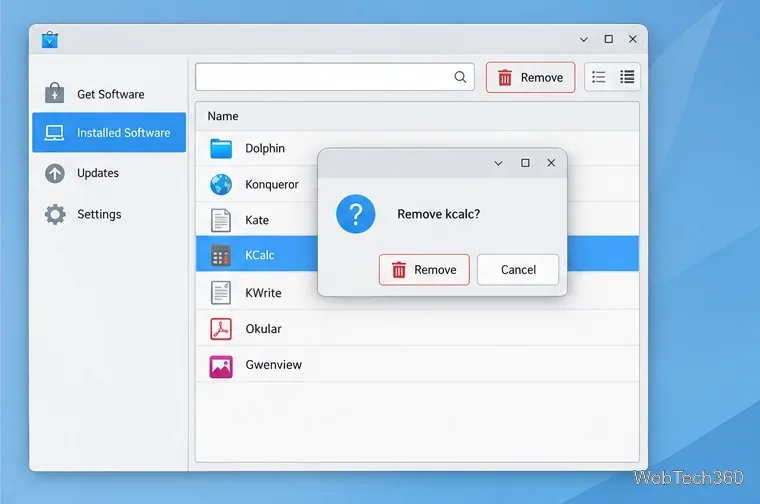Go to the Updates section
The width and height of the screenshot is (760, 504).
pos(109,173)
